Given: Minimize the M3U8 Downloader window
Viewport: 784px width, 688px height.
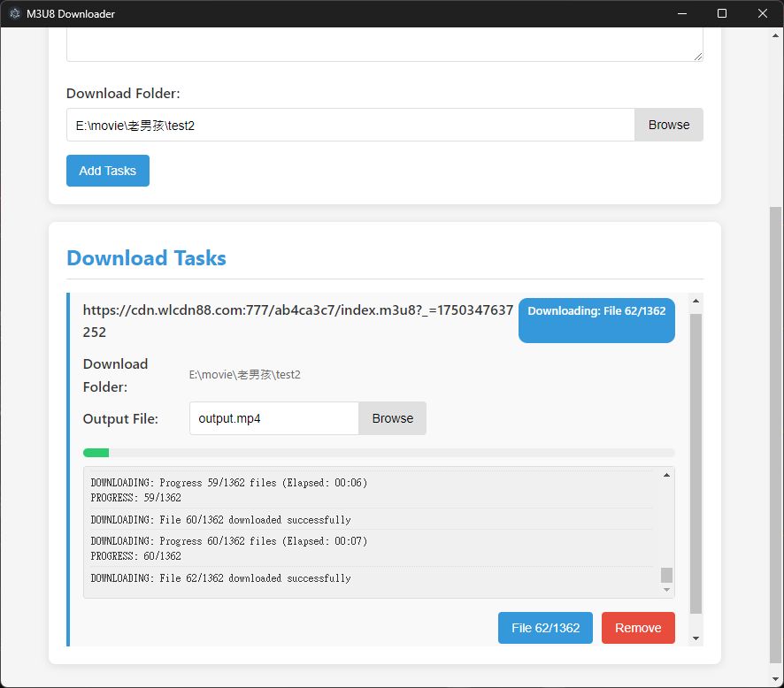Looking at the screenshot, I should coord(682,13).
